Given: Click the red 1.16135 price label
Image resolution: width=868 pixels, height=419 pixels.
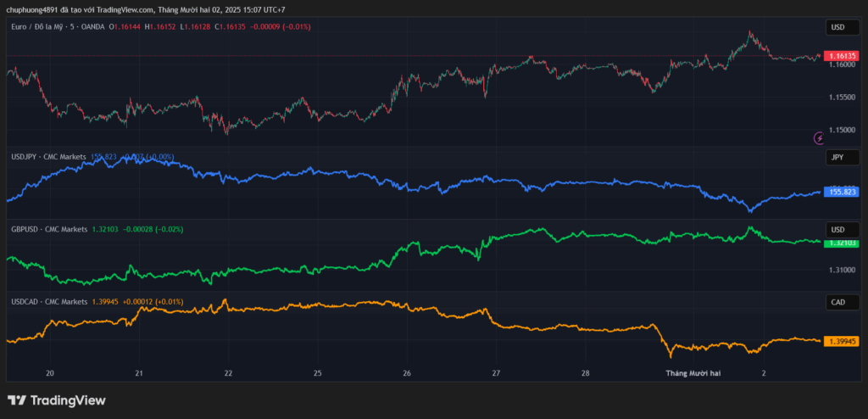Looking at the screenshot, I should (843, 55).
